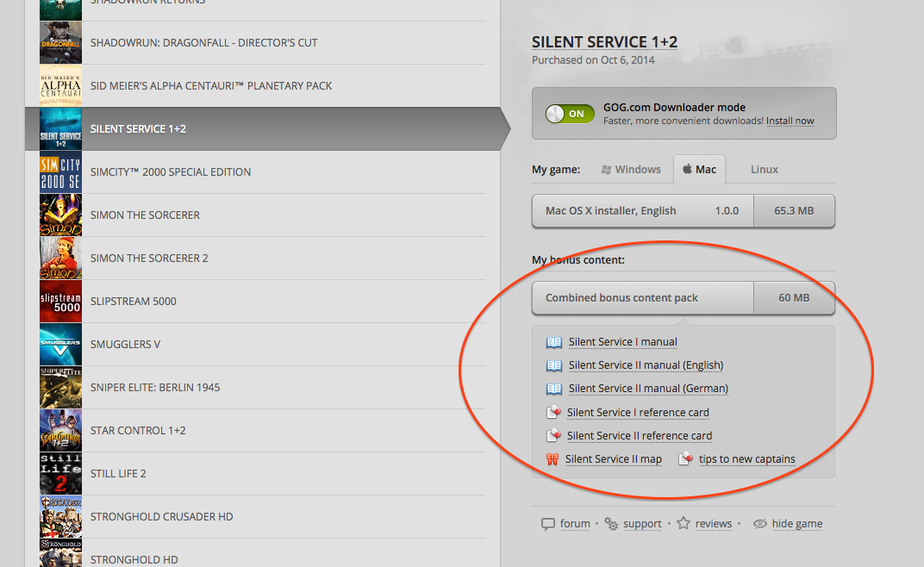
Task: Click the Smugglers V cover thumbnail
Action: click(60, 344)
